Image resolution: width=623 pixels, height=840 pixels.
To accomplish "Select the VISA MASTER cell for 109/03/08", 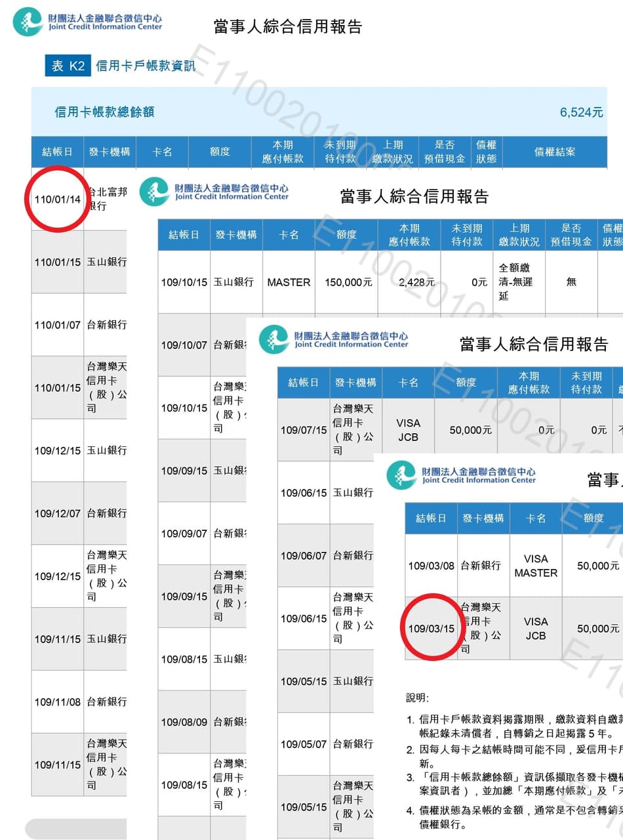I will (536, 566).
